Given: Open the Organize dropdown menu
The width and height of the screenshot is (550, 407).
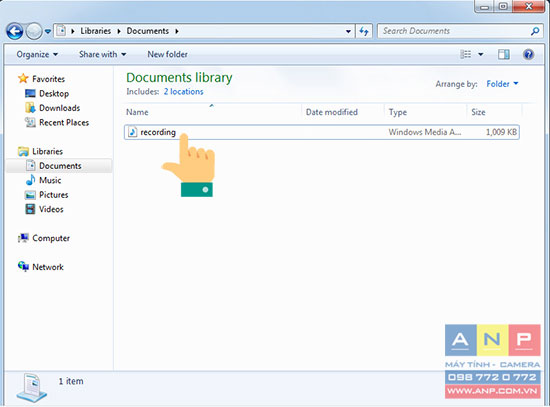Looking at the screenshot, I should [x=37, y=54].
